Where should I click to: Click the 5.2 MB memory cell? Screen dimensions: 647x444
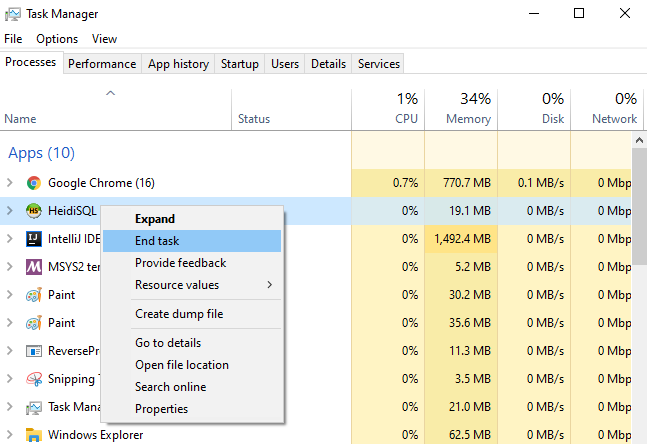point(461,267)
